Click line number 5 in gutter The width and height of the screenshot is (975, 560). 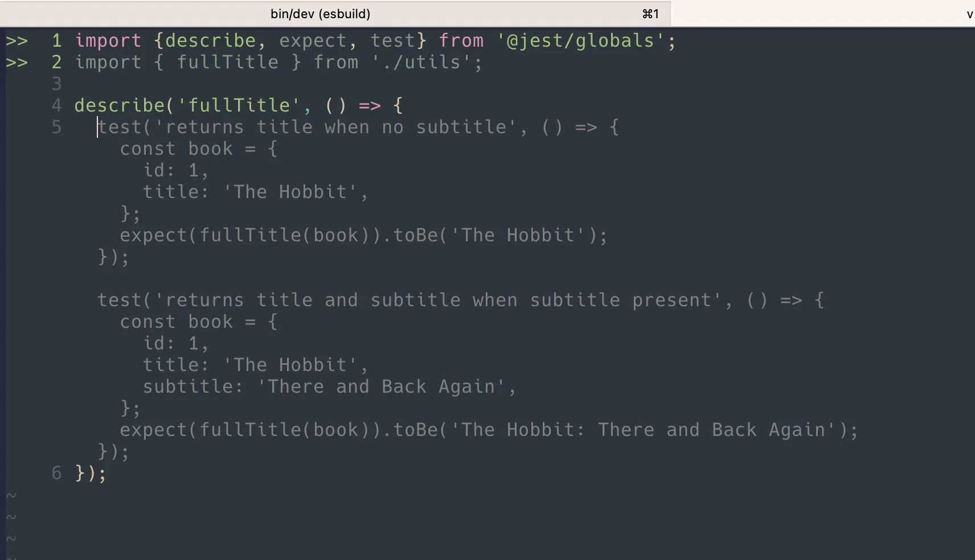(56, 127)
